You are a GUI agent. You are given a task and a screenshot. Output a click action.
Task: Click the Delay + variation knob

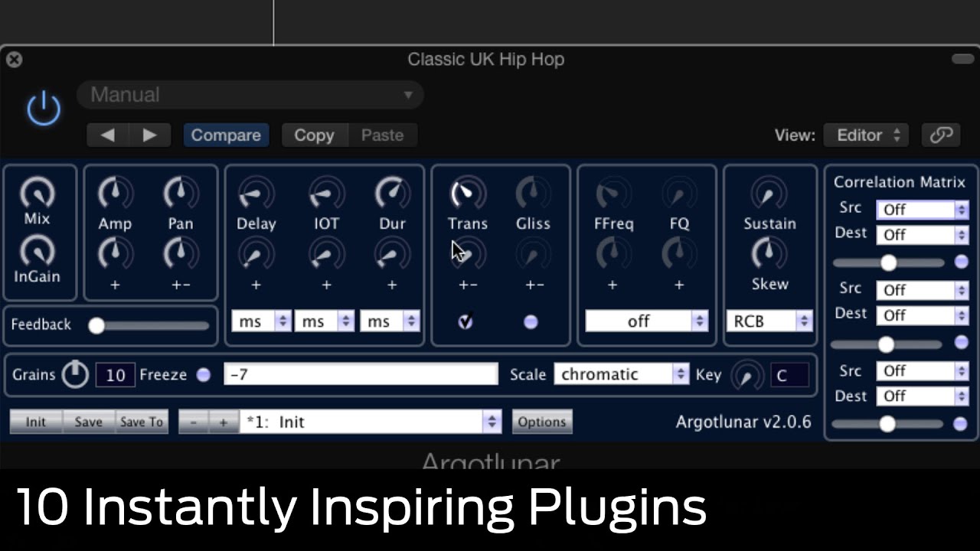tap(256, 253)
